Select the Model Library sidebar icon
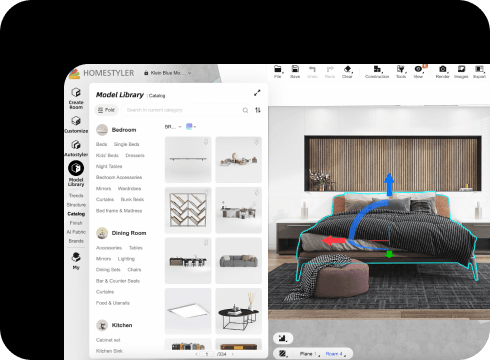Image resolution: width=490 pixels, height=360 pixels. pyautogui.click(x=76, y=168)
